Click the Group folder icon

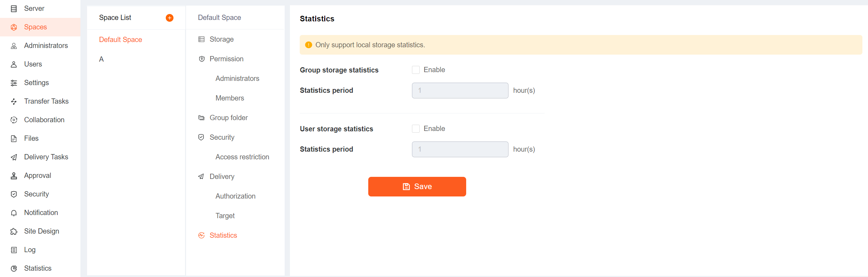tap(201, 118)
